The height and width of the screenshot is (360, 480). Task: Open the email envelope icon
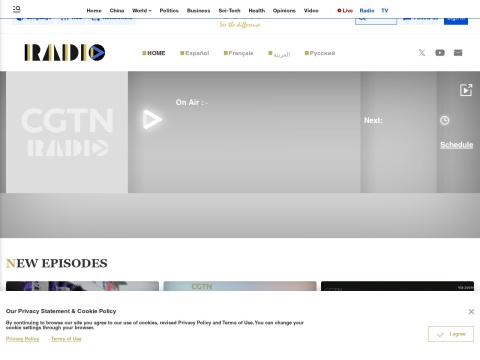[458, 53]
